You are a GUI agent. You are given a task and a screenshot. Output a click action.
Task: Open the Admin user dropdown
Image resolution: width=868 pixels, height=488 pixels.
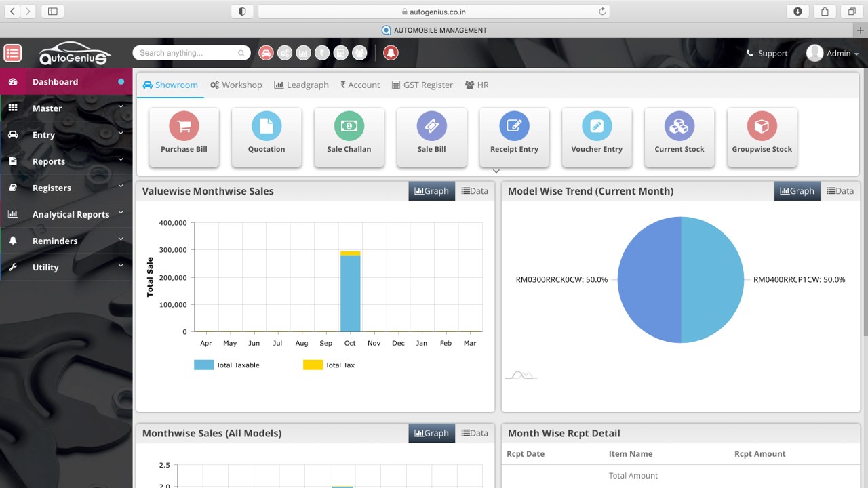pyautogui.click(x=833, y=53)
